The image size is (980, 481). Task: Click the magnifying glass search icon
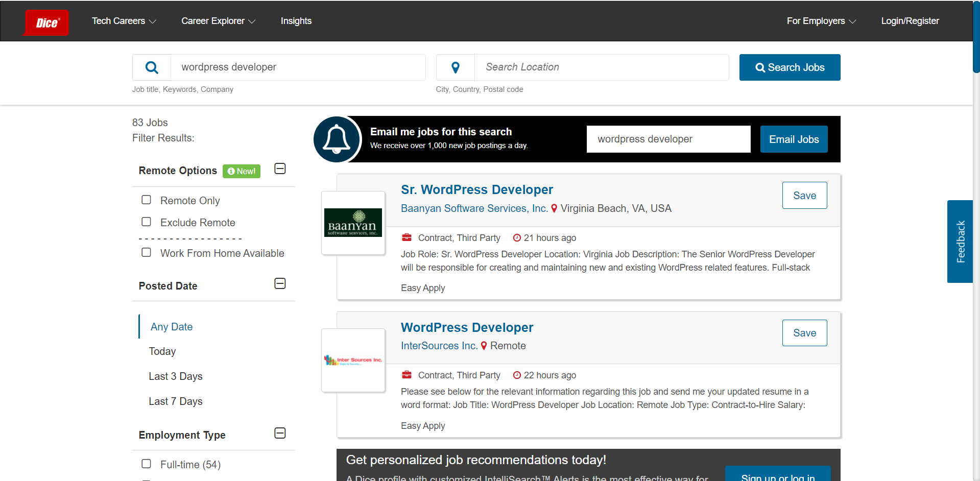coord(152,67)
